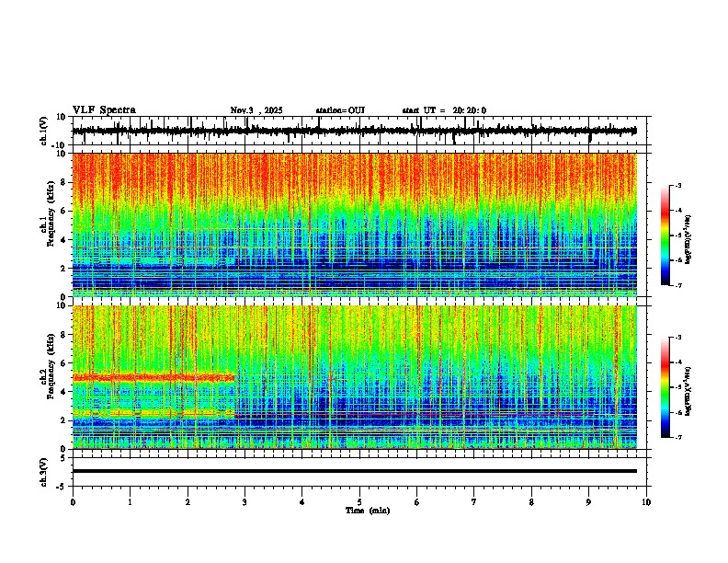The width and height of the screenshot is (728, 563).
Task: Click time axis tick label 1
Action: pos(130,502)
